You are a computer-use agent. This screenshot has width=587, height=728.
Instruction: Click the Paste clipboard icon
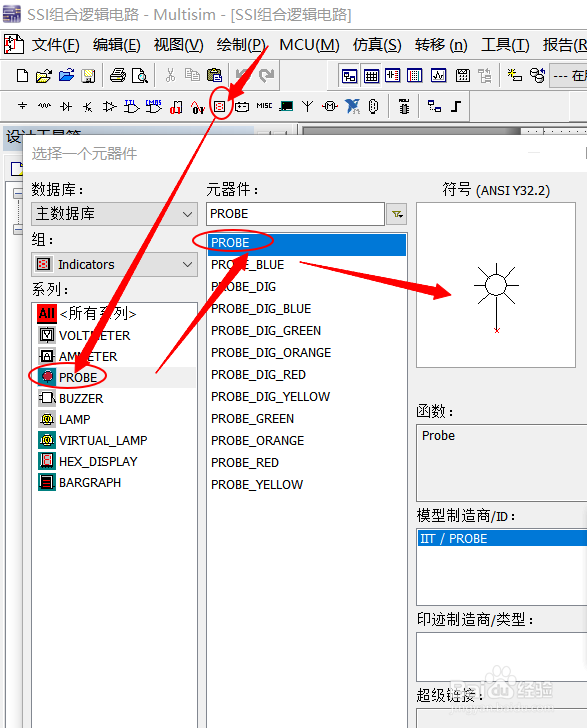coord(214,75)
